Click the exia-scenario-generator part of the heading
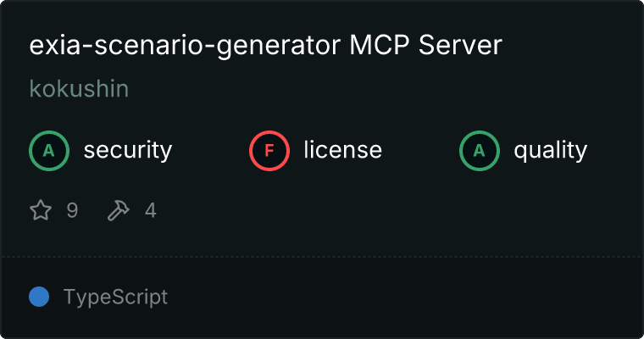644x339 pixels. [185, 46]
